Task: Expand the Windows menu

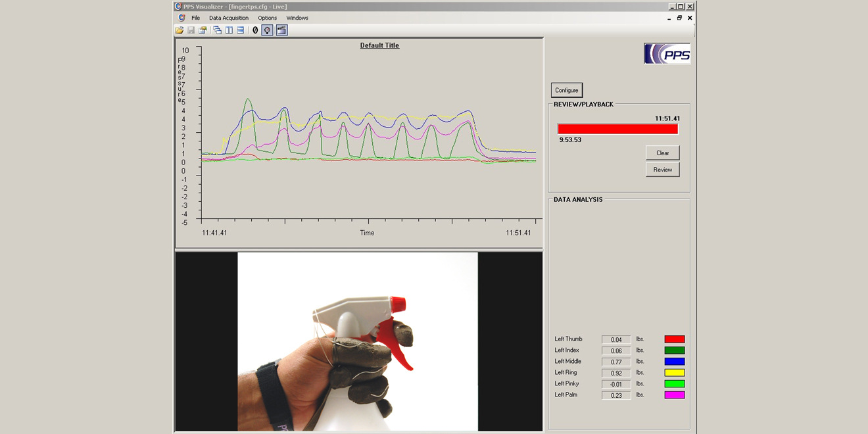Action: (x=297, y=18)
